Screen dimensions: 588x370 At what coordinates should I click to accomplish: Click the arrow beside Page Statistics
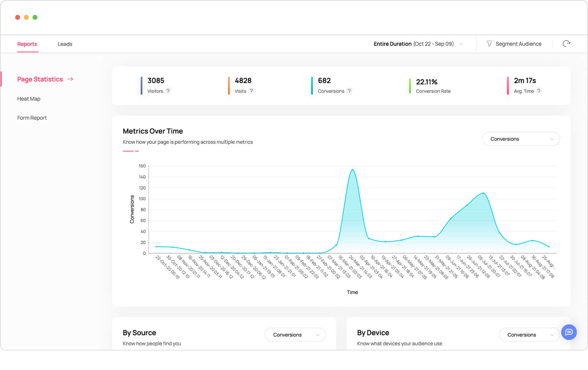(x=70, y=79)
